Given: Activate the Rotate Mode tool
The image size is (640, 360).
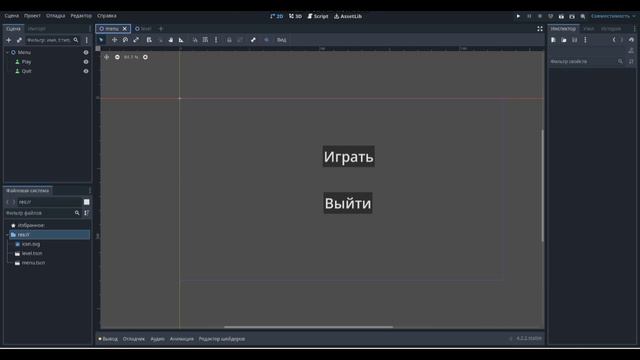Looking at the screenshot, I should point(125,40).
